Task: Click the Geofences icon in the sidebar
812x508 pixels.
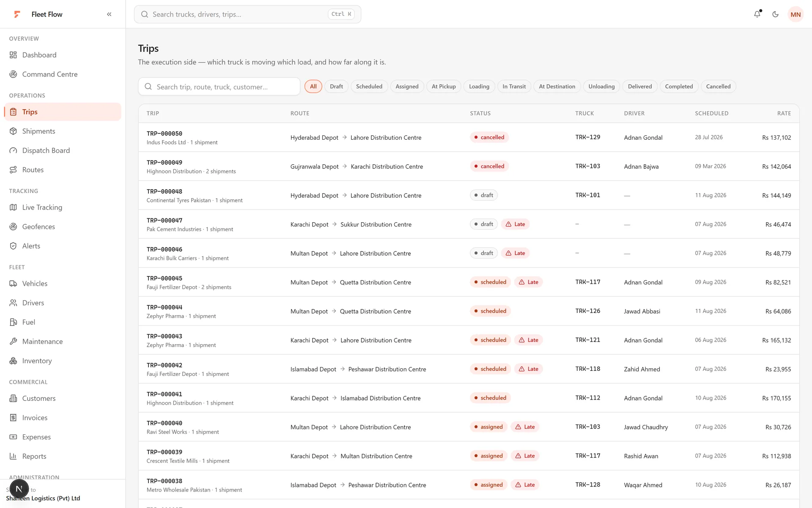Action: [x=14, y=226]
